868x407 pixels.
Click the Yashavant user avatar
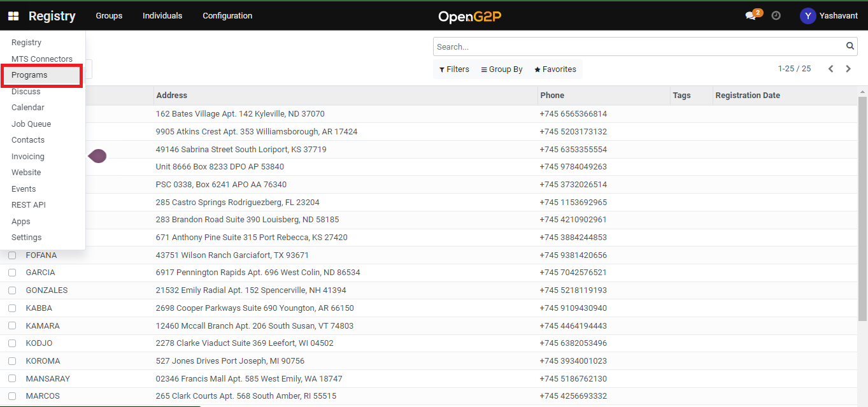coord(808,16)
